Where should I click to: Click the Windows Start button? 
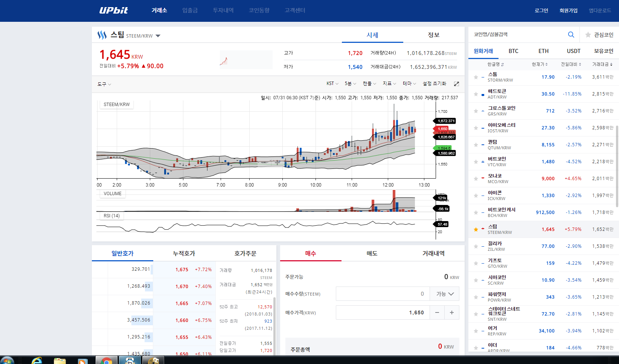tap(7, 360)
